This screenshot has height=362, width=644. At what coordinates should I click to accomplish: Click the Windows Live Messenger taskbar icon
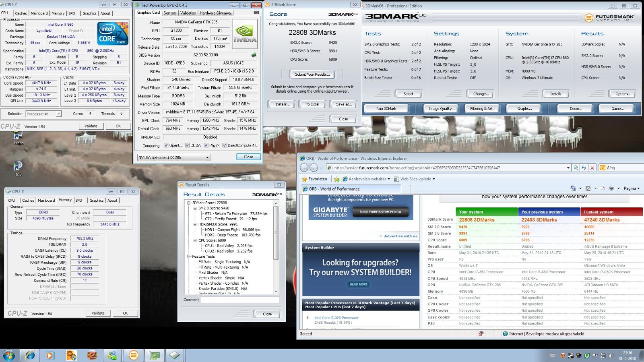tap(112, 355)
